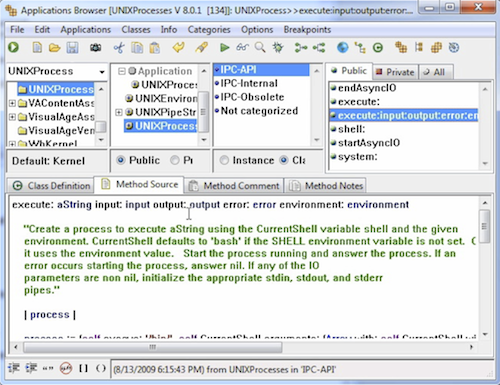Click the timestamp status text field
The image size is (500, 385).
pos(301,369)
